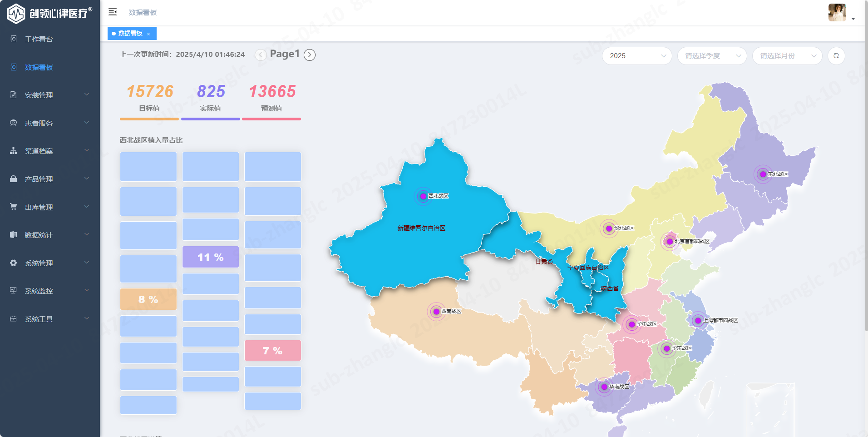This screenshot has height=437, width=868.
Task: Click the orange 8 % block
Action: coord(148,299)
